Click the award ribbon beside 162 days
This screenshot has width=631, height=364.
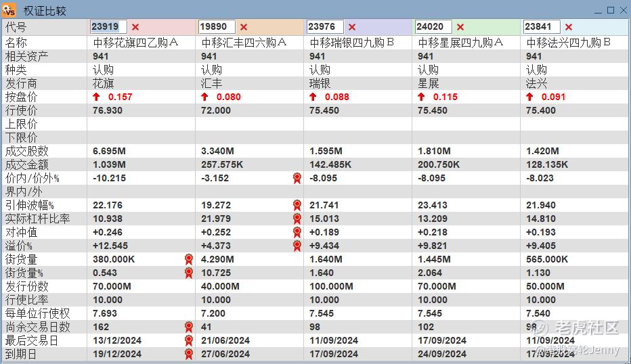point(189,327)
